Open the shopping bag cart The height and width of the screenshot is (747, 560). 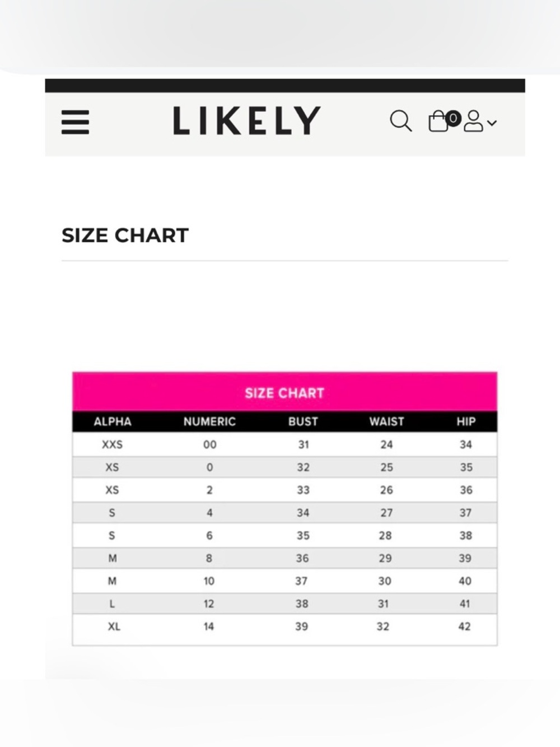pyautogui.click(x=438, y=121)
